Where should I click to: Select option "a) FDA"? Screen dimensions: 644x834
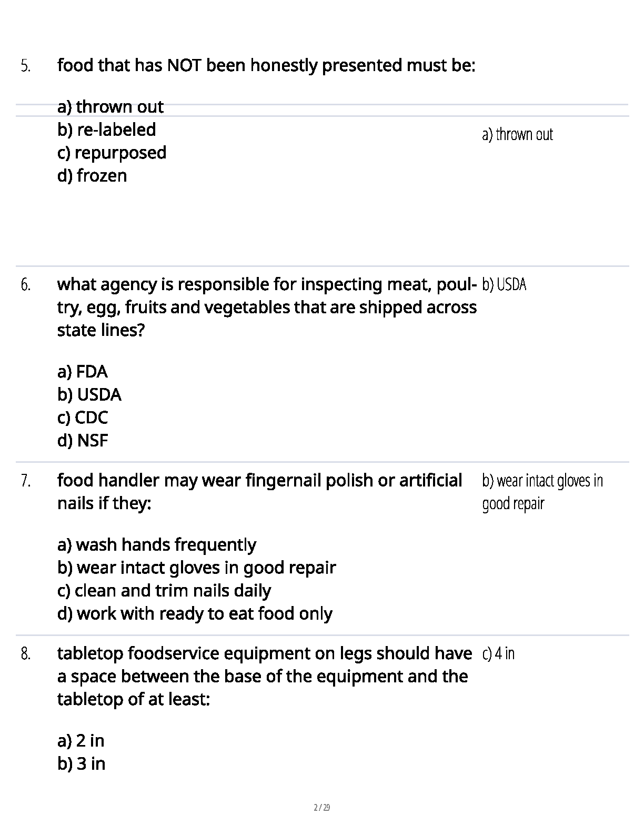[x=83, y=372]
